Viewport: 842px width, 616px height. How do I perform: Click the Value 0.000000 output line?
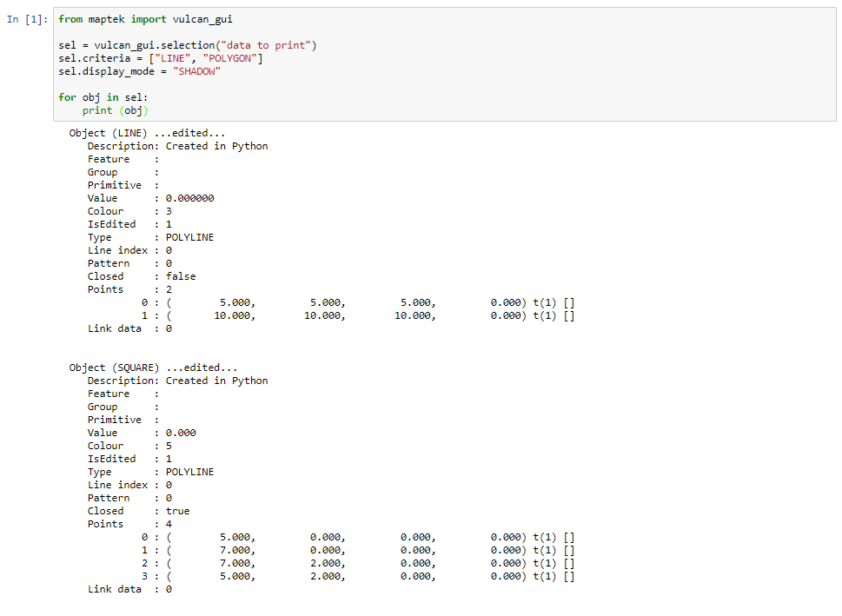pos(151,198)
